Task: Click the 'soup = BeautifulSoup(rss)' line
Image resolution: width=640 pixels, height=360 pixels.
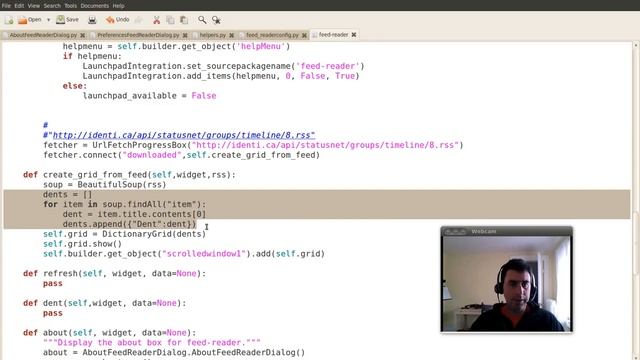Action: click(104, 184)
